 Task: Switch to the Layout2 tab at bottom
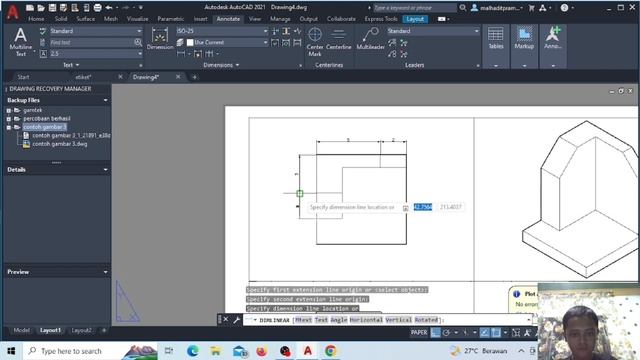pos(82,330)
